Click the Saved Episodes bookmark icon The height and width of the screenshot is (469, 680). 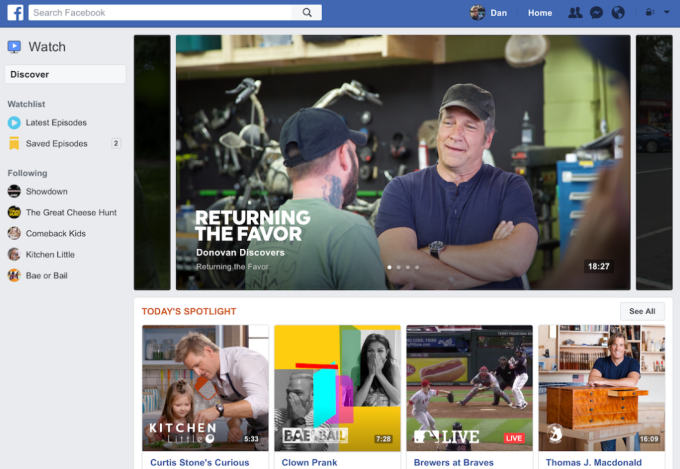(x=14, y=143)
